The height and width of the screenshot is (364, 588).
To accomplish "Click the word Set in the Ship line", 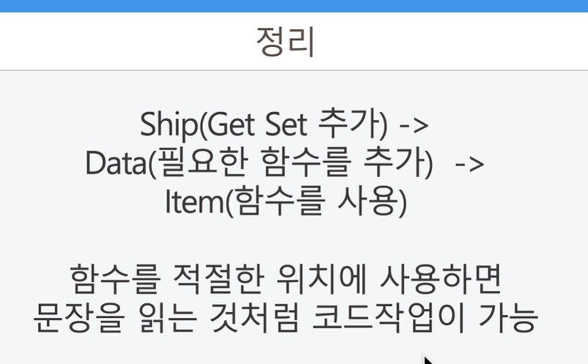I will [286, 125].
